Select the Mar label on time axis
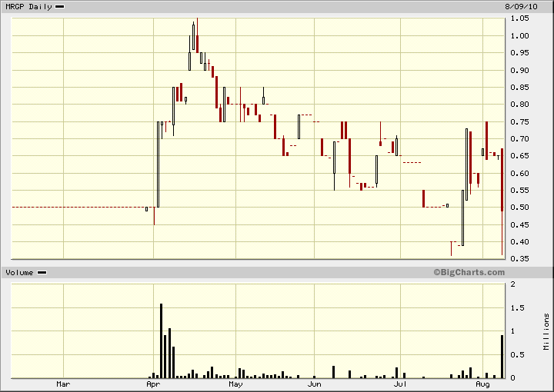 (64, 383)
